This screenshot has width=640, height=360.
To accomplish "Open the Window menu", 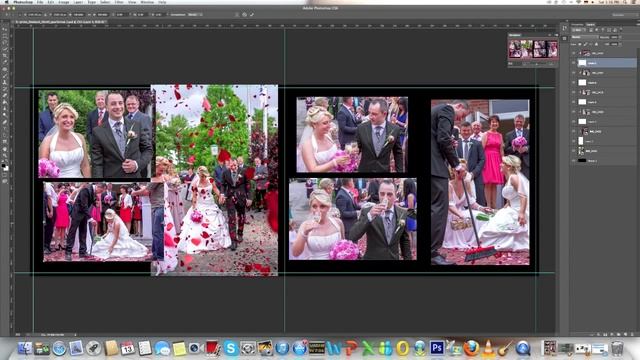I will click(x=147, y=2).
